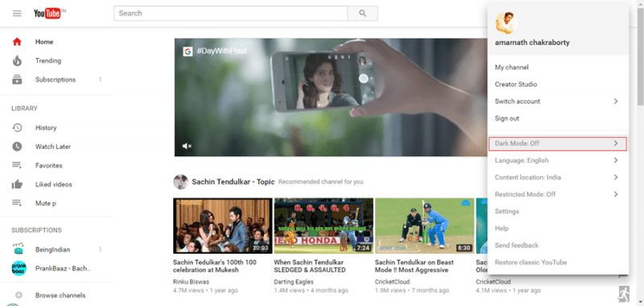Expand the Switch account submenu arrow
This screenshot has width=644, height=306.
pyautogui.click(x=616, y=101)
